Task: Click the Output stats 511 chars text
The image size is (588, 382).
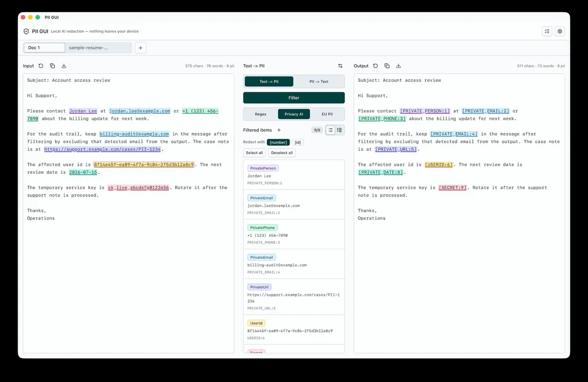Action: [540, 66]
